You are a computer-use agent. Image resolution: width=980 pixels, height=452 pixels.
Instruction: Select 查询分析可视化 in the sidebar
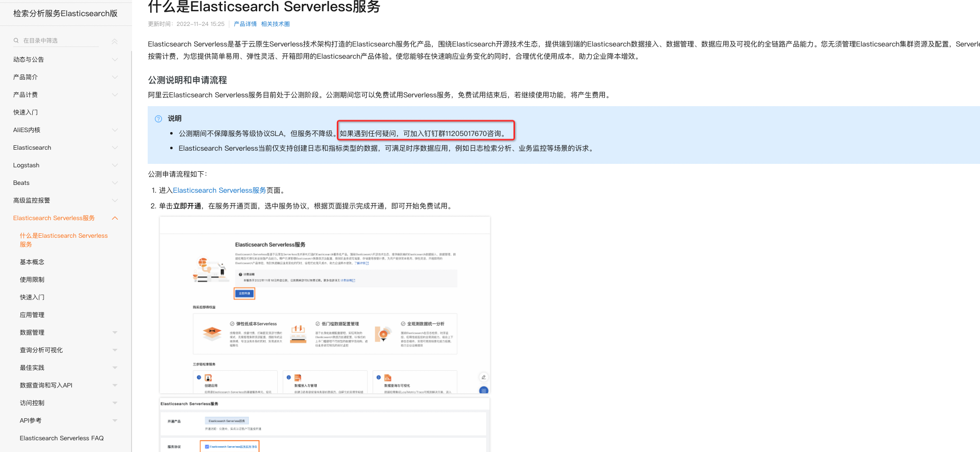click(x=42, y=350)
